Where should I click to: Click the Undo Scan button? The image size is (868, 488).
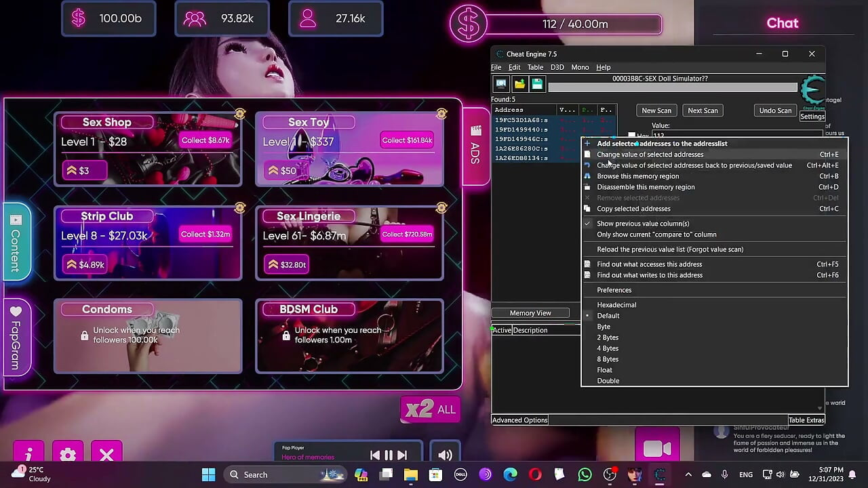tap(775, 110)
